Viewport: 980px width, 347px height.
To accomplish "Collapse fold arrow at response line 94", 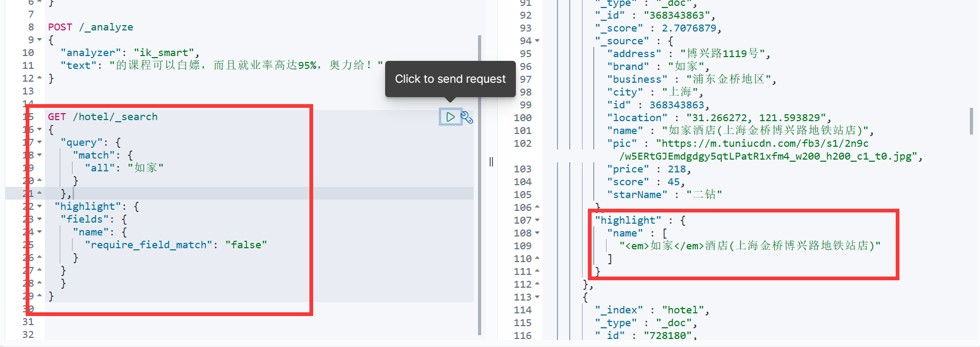I will point(537,41).
